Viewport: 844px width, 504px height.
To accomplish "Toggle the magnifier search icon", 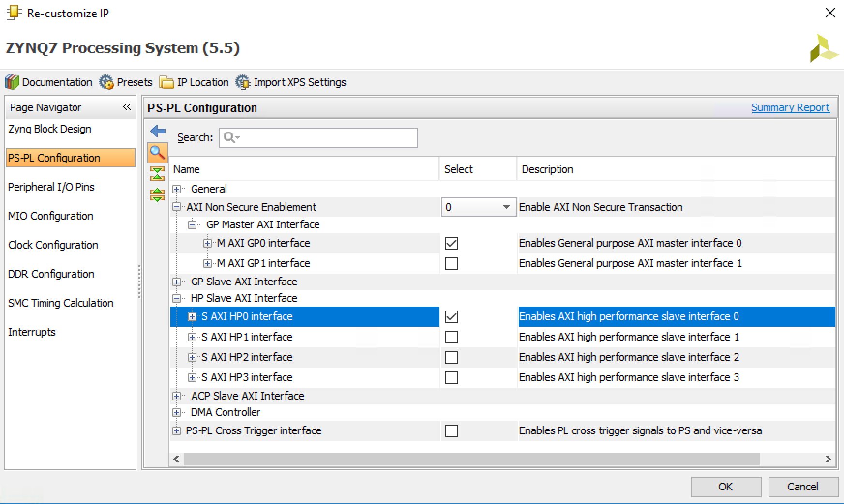I will [x=157, y=153].
